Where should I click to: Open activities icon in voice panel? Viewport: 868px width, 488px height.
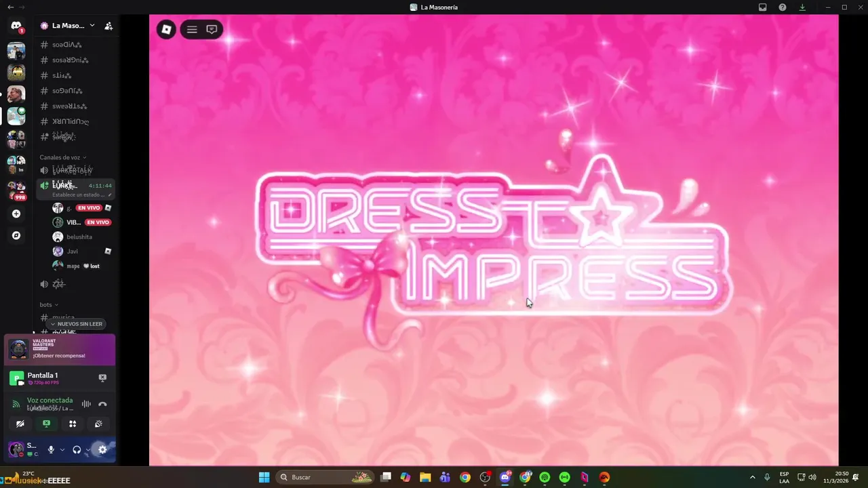73,424
